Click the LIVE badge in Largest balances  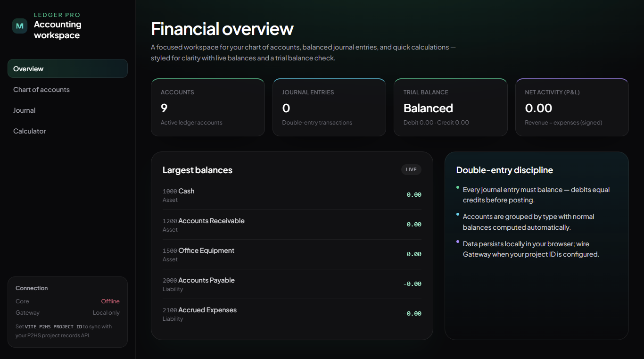pyautogui.click(x=411, y=169)
